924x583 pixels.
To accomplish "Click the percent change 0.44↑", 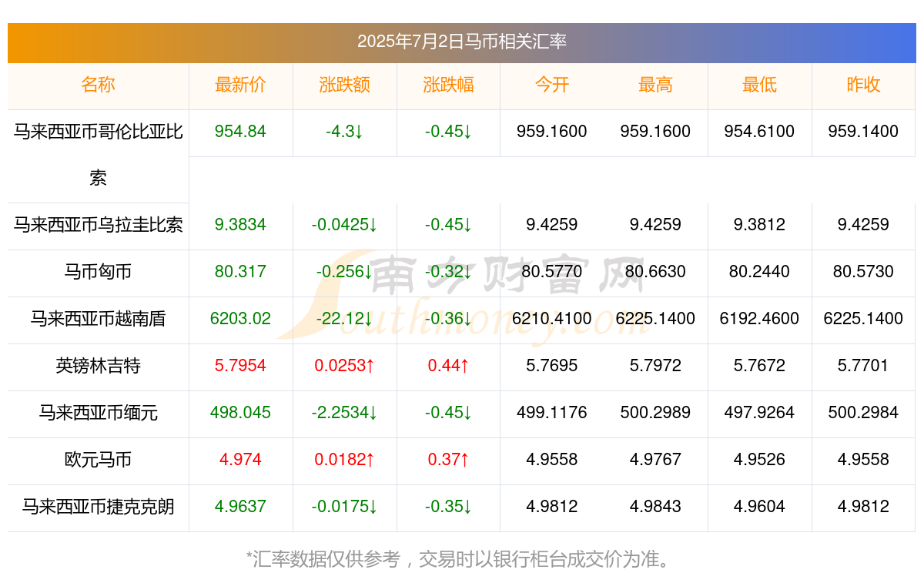I will click(x=448, y=366).
